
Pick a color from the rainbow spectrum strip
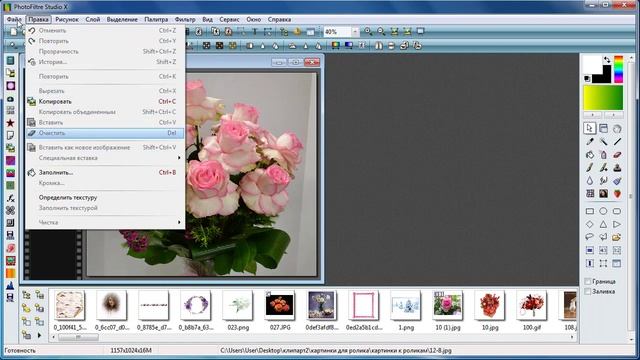(619, 69)
